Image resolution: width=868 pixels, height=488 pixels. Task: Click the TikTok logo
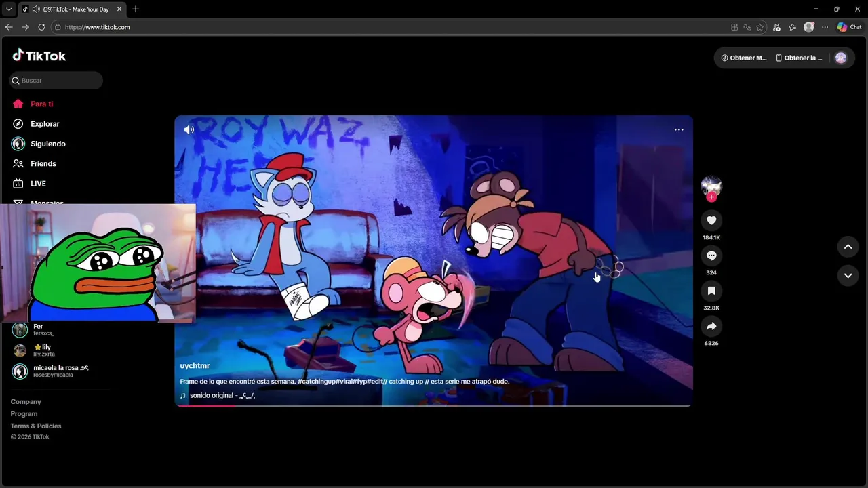(x=39, y=56)
